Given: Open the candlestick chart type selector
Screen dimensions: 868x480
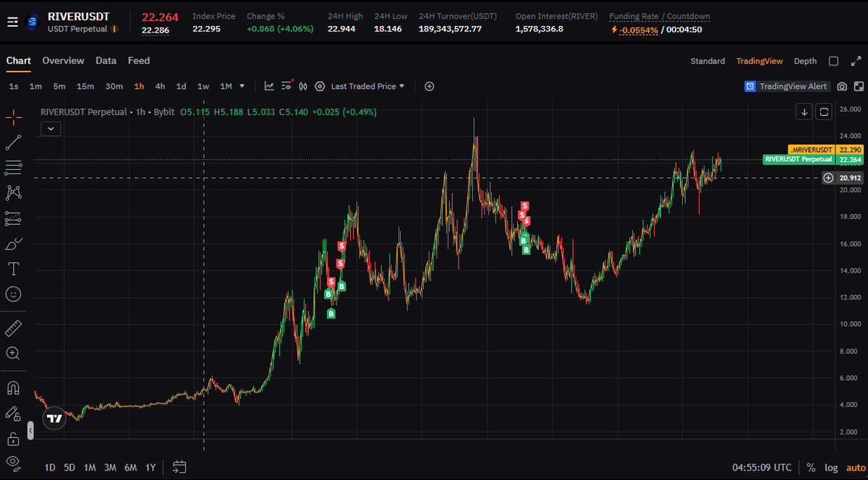Looking at the screenshot, I should coord(303,86).
